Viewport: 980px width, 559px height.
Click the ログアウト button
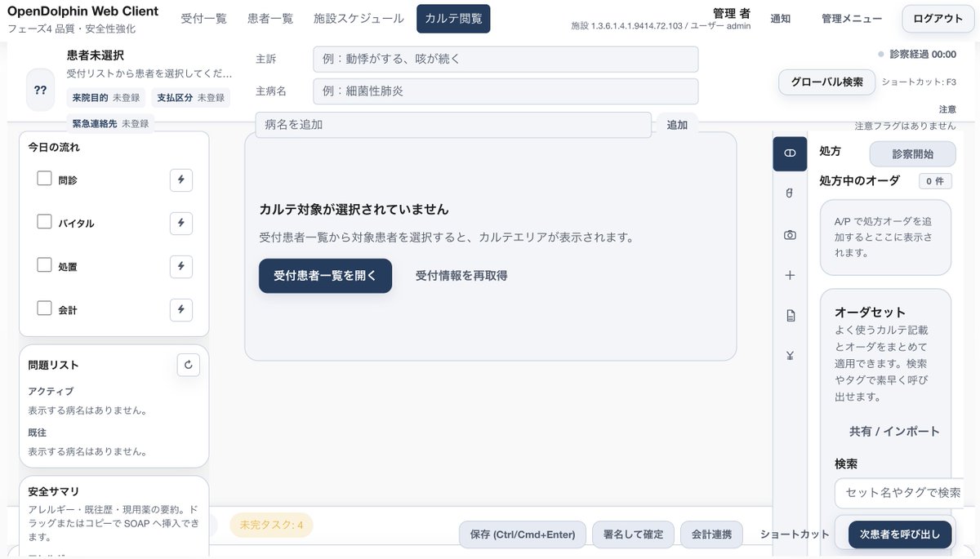pos(938,18)
